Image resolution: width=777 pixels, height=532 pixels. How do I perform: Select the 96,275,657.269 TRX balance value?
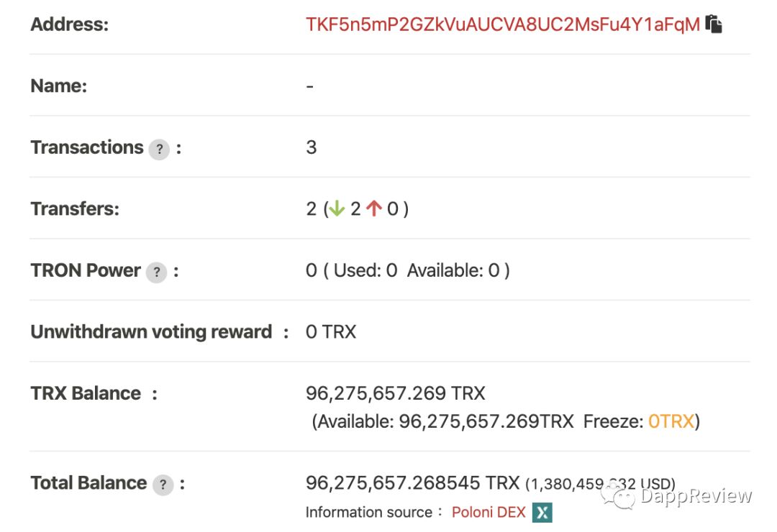point(396,393)
